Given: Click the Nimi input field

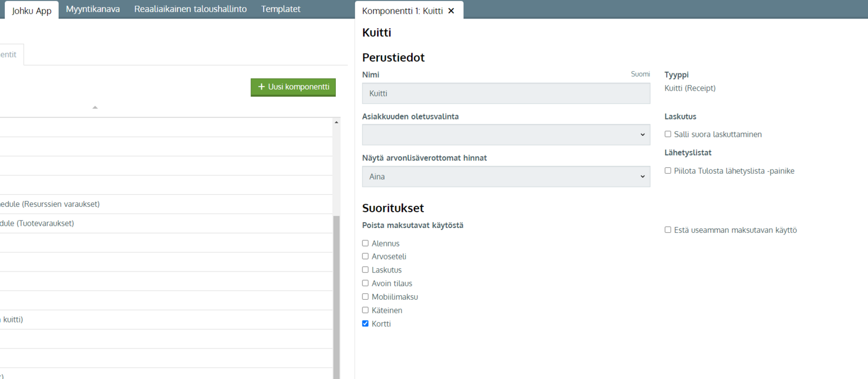Looking at the screenshot, I should 506,93.
